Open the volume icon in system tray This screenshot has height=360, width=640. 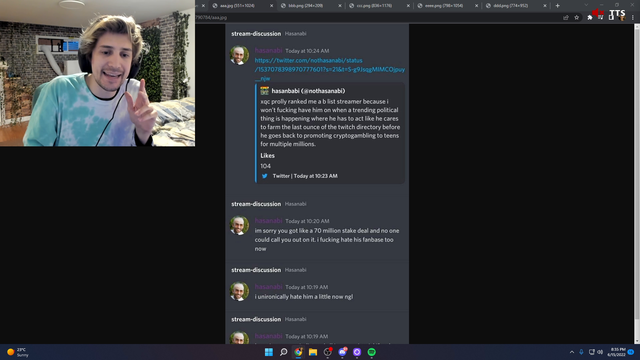point(600,352)
